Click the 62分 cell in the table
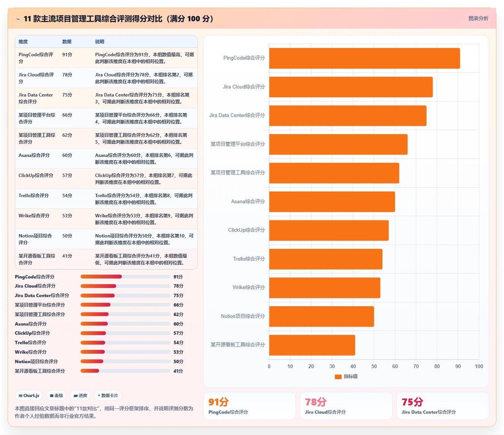The image size is (504, 435). (x=67, y=135)
